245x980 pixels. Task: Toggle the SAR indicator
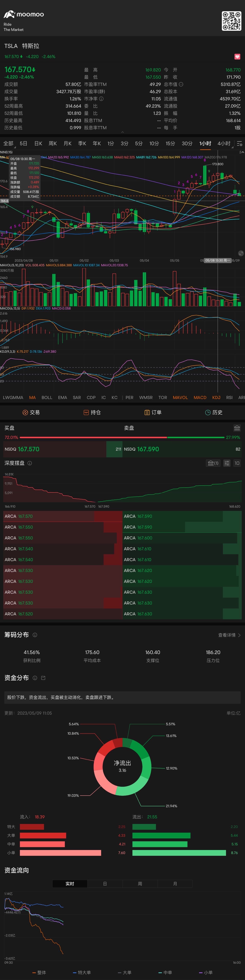[x=77, y=397]
